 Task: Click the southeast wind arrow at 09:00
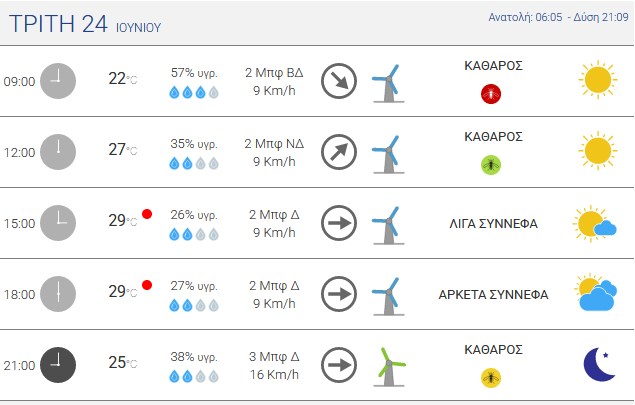(x=339, y=81)
